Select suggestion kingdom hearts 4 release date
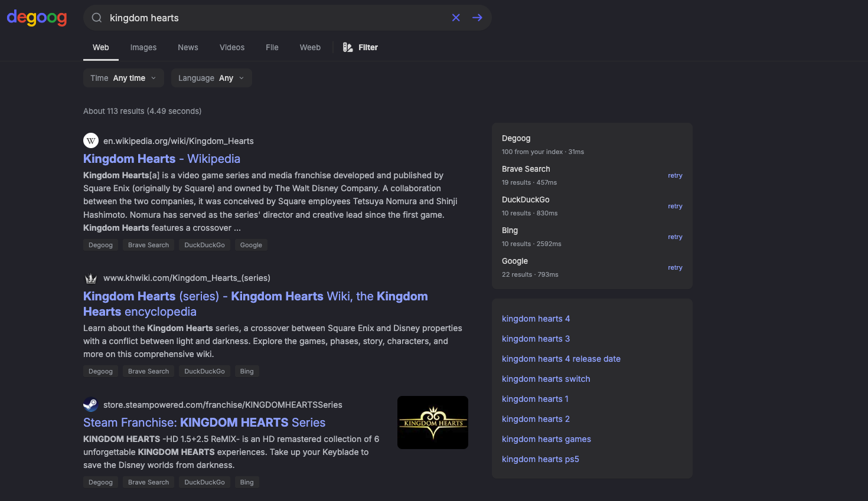Image resolution: width=868 pixels, height=501 pixels. 561,359
